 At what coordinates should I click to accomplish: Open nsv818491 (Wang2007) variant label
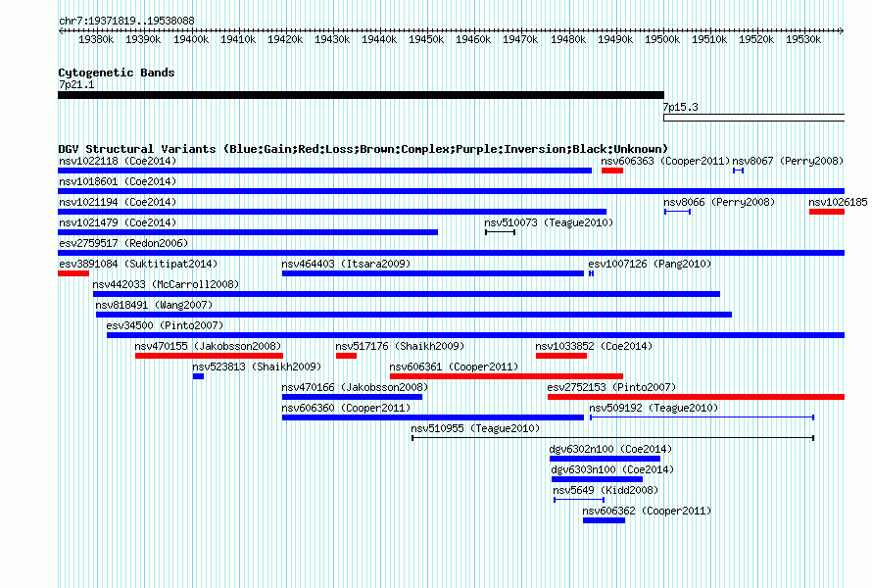[x=154, y=305]
